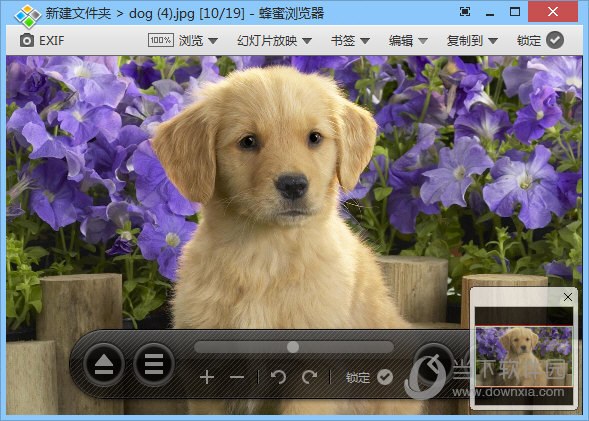The height and width of the screenshot is (421, 589).
Task: Rotate image counterclockwise
Action: pyautogui.click(x=278, y=377)
